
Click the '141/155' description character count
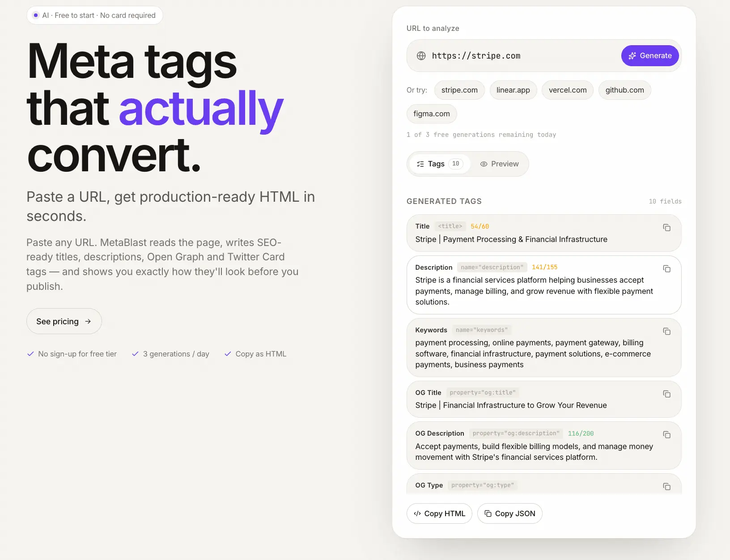tap(544, 267)
